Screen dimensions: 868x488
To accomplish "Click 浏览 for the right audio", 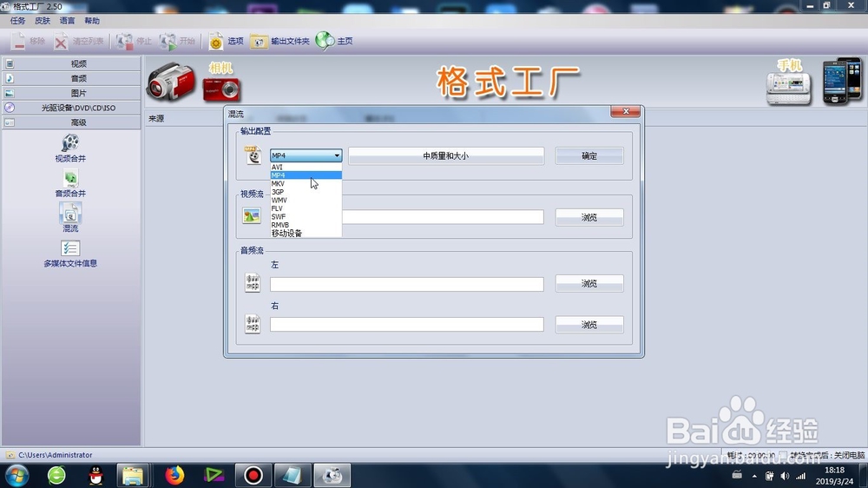I will (589, 325).
